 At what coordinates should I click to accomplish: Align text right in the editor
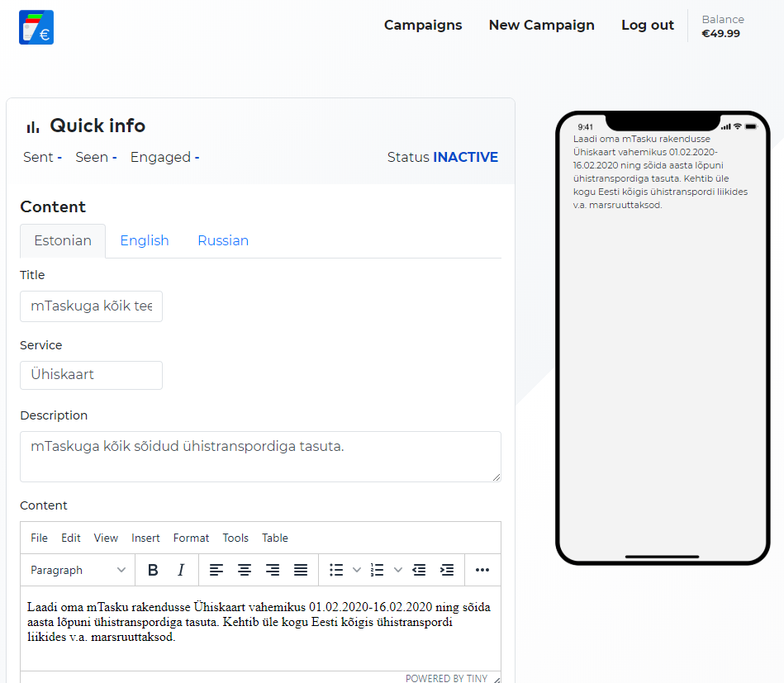(x=273, y=570)
